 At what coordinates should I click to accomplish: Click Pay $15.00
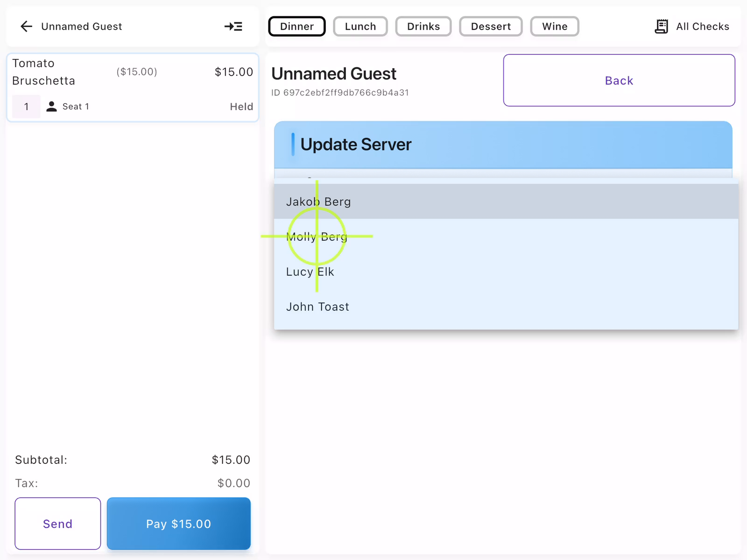178,524
